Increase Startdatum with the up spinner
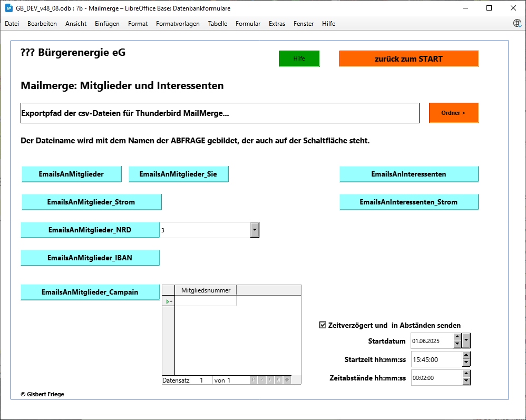526x420 pixels. (x=457, y=337)
